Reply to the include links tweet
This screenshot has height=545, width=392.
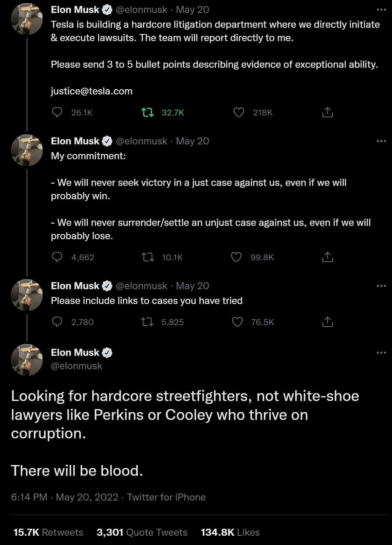[57, 322]
